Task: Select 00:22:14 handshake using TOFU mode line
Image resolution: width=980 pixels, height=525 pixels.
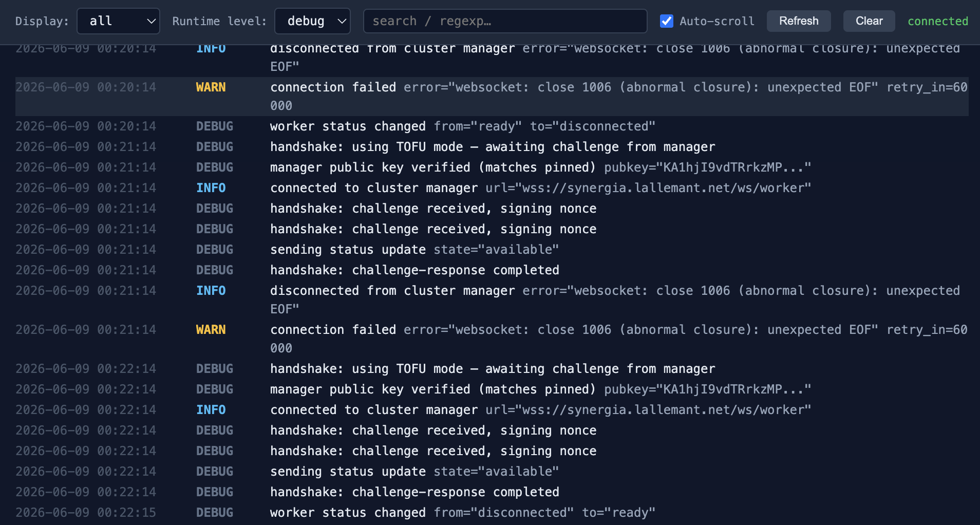Action: click(492, 369)
